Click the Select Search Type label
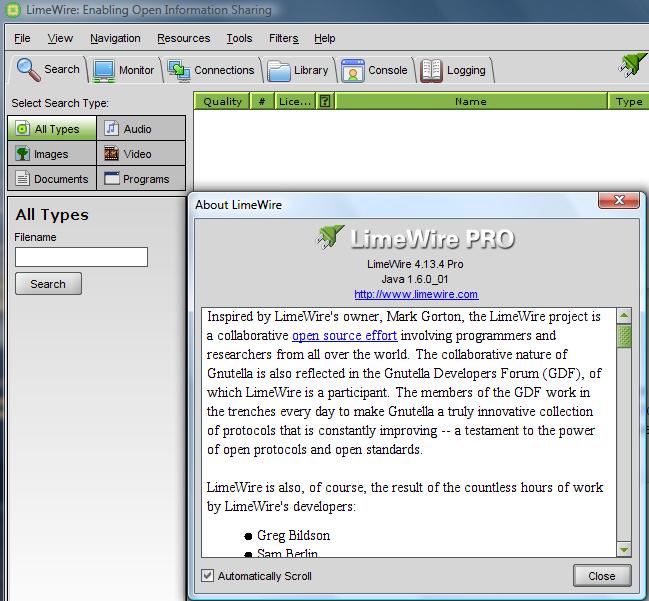The image size is (649, 601). coord(60,103)
